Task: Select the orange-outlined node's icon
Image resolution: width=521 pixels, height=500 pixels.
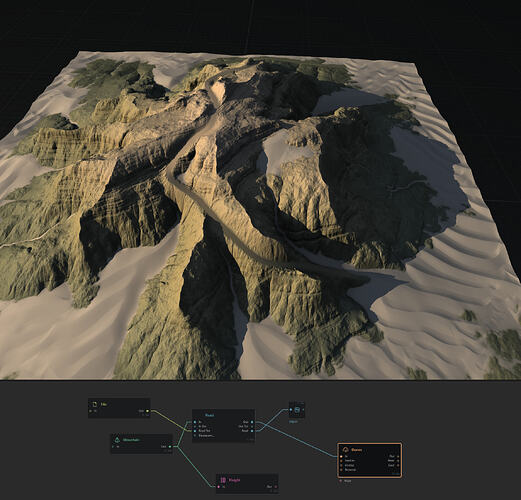Action: [345, 450]
